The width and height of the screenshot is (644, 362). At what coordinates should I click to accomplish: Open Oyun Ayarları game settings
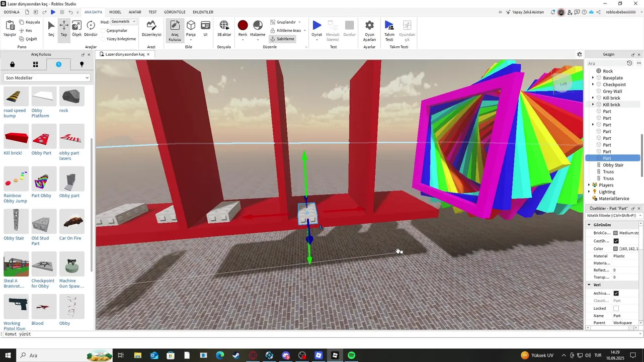(x=369, y=31)
